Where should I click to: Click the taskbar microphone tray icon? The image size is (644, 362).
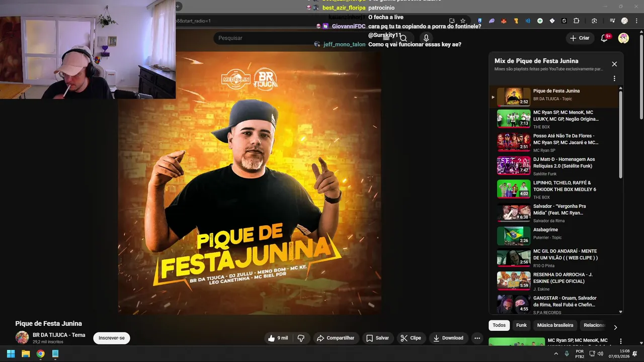567,353
